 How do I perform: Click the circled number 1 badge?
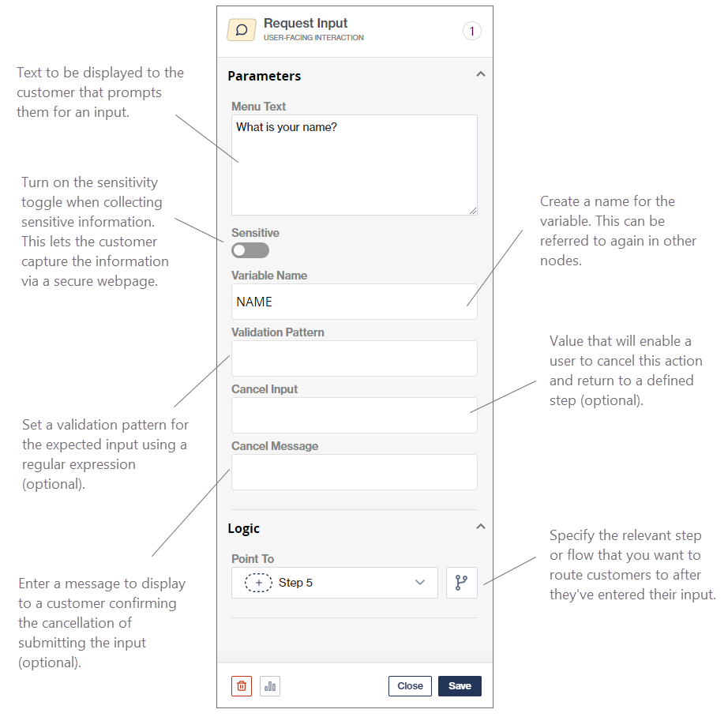(x=471, y=30)
